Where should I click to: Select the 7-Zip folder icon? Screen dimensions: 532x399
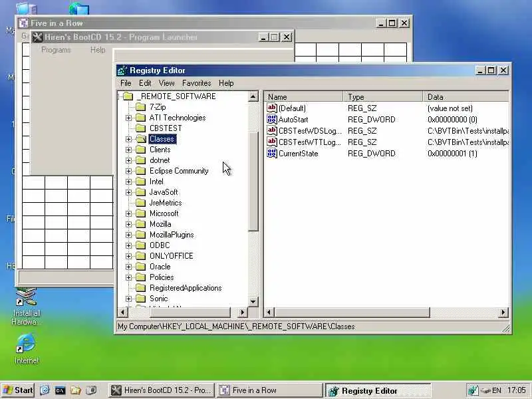point(140,107)
